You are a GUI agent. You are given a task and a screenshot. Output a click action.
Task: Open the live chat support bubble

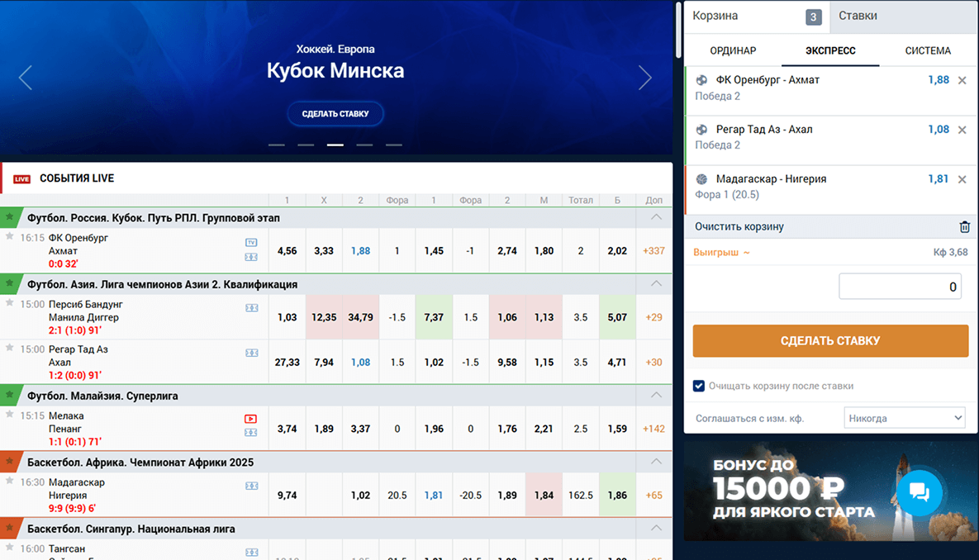920,492
